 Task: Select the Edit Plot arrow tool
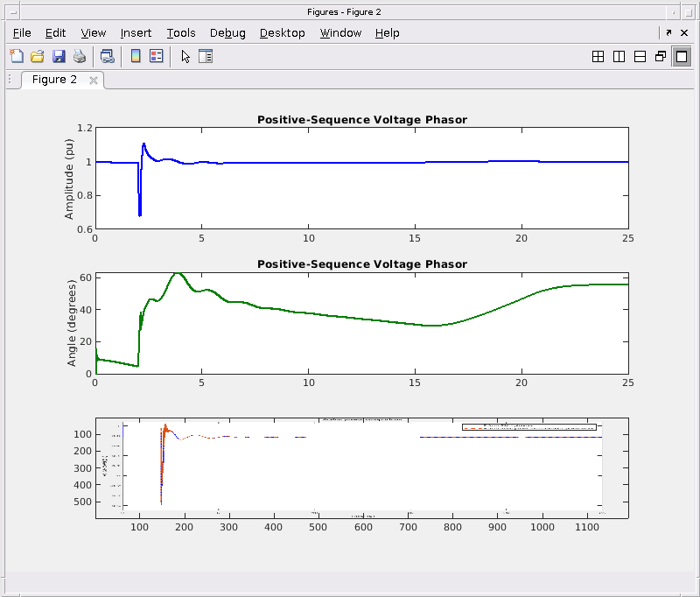(x=185, y=56)
